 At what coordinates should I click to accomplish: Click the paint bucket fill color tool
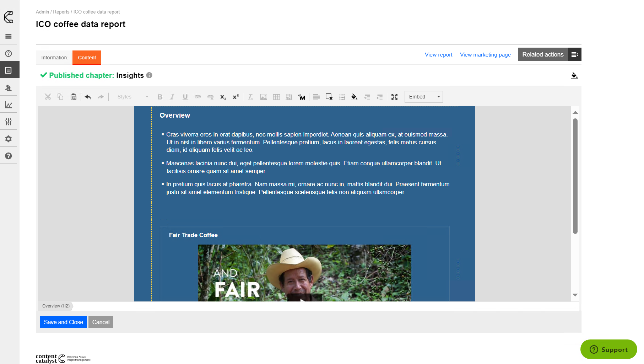click(x=354, y=97)
